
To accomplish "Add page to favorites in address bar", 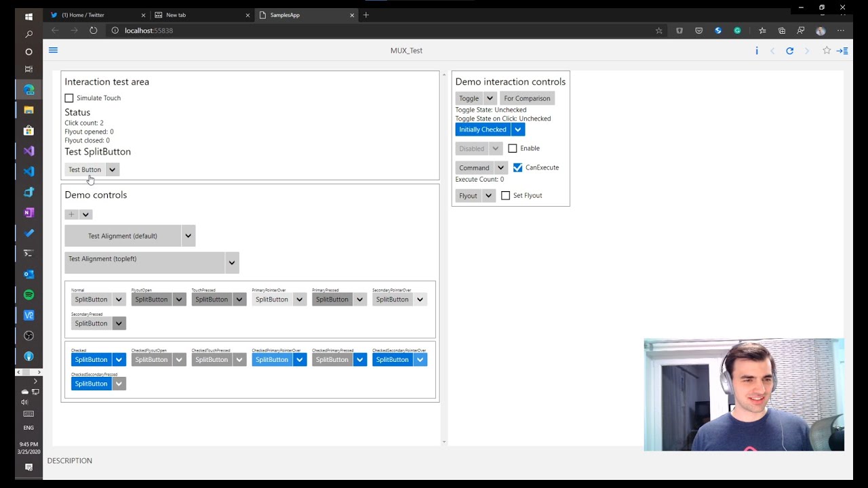I will [658, 30].
